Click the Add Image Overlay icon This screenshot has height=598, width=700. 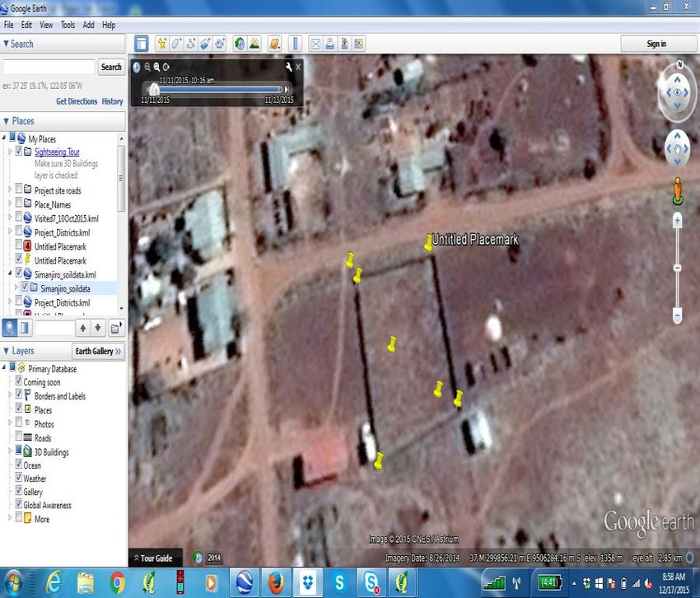click(206, 44)
